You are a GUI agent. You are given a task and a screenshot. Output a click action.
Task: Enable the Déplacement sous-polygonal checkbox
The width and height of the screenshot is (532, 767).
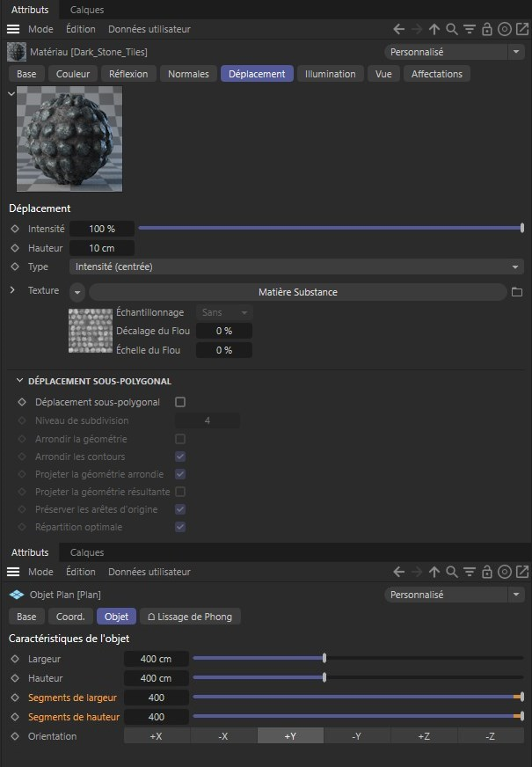tap(180, 402)
